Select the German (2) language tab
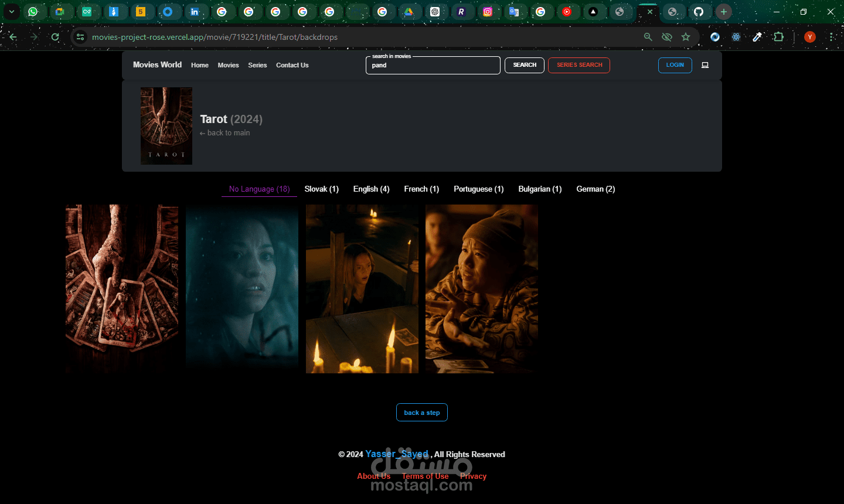Screen dimensions: 844x504 click(595, 189)
